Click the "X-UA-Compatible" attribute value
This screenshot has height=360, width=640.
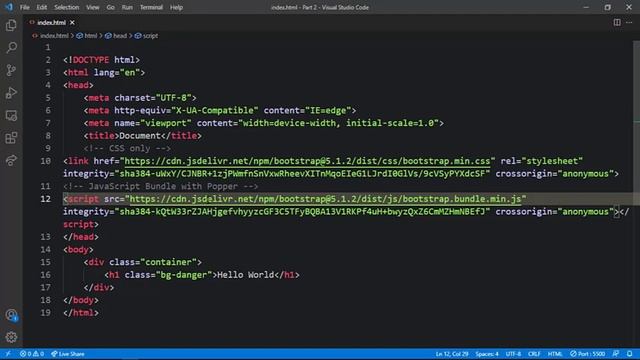click(215, 111)
